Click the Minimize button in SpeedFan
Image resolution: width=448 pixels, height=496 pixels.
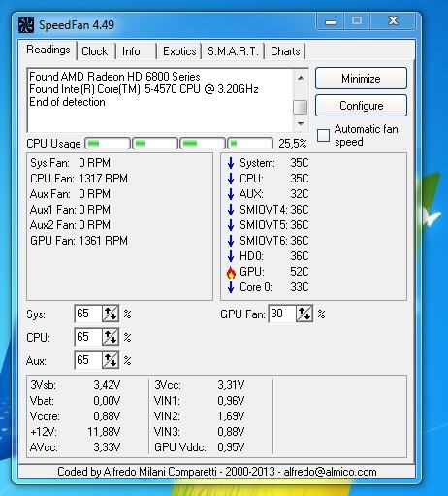pyautogui.click(x=361, y=79)
